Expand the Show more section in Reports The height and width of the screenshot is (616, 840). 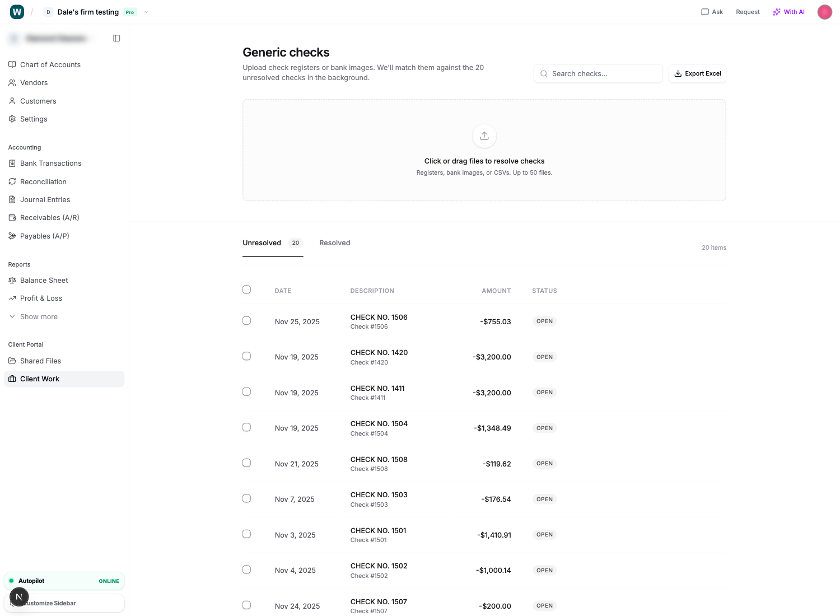coord(39,316)
